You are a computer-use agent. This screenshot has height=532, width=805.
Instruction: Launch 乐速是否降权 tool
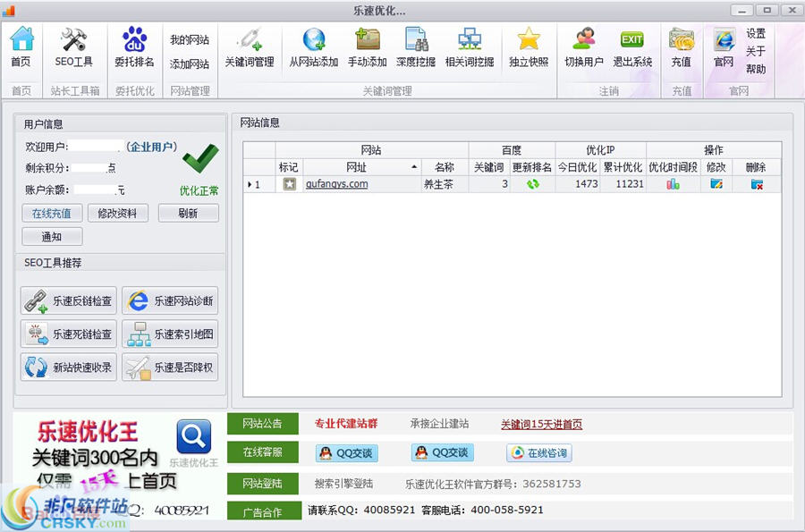pos(170,367)
